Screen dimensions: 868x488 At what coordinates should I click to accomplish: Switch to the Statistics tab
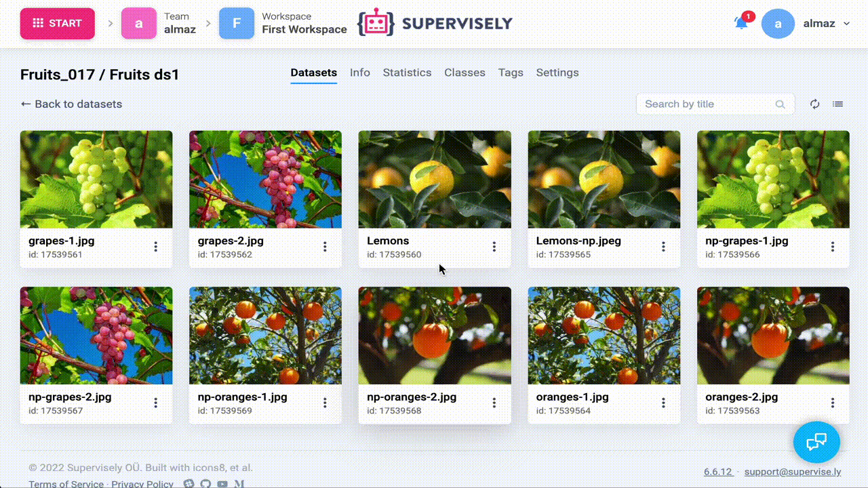point(407,73)
